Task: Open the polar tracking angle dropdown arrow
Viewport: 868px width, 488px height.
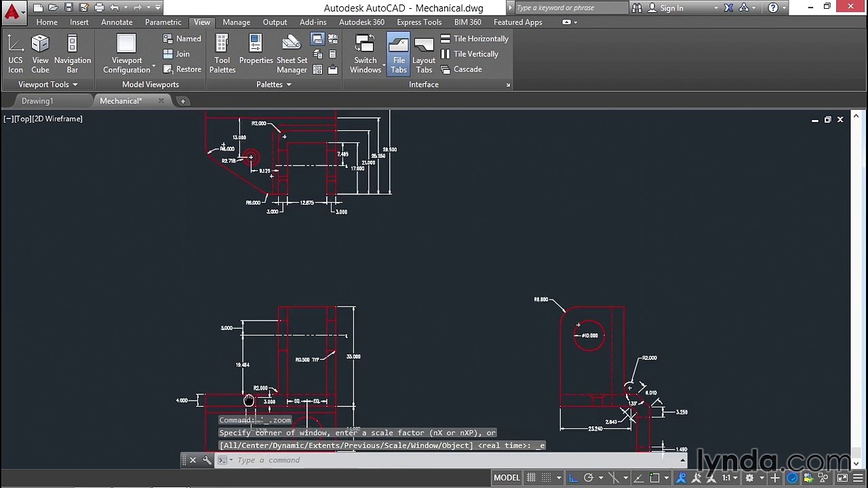Action: point(601,478)
